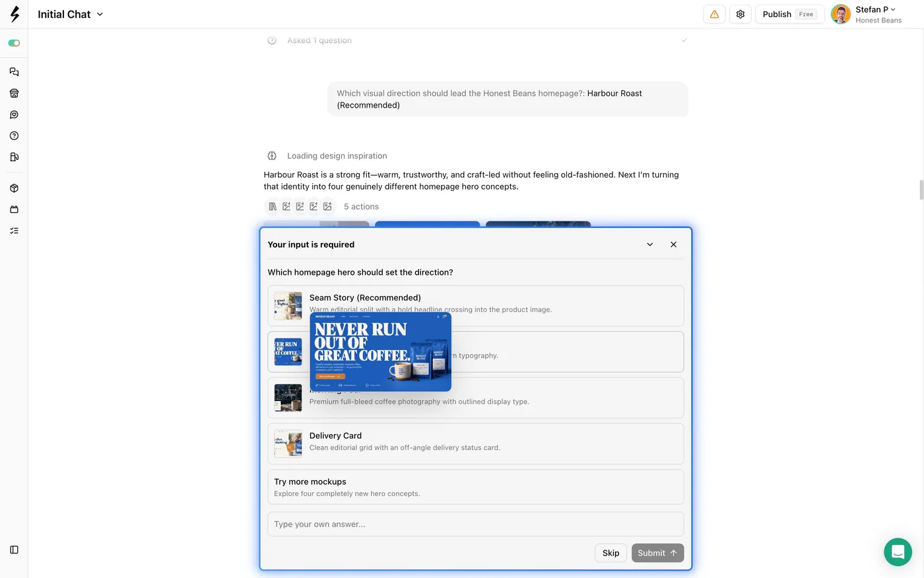The width and height of the screenshot is (924, 578).
Task: Collapse the 'Your input is required' panel chevron
Action: (x=649, y=244)
